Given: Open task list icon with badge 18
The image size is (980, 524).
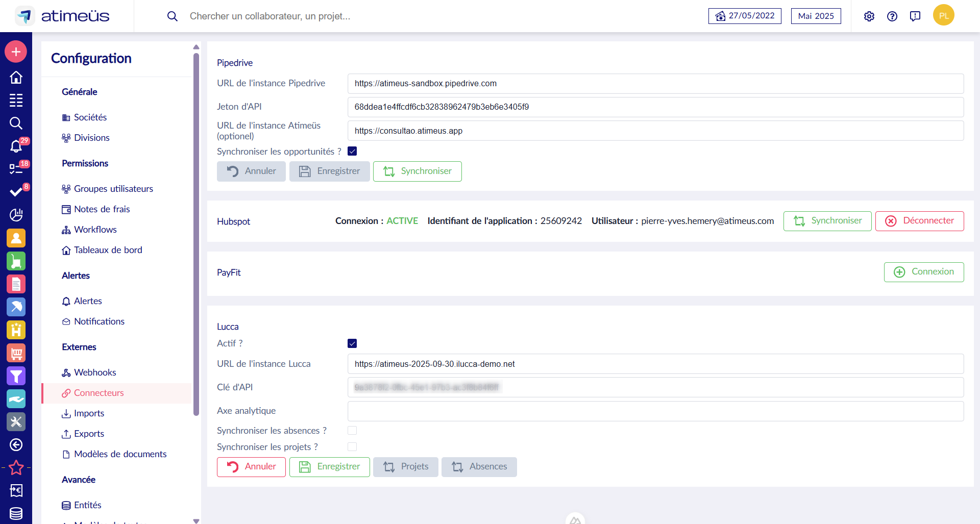Looking at the screenshot, I should (x=16, y=169).
